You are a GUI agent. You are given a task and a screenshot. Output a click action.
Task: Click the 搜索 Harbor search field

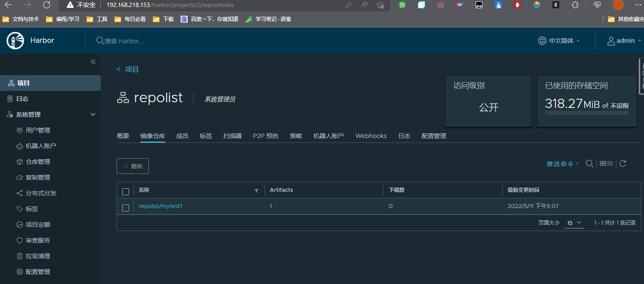click(124, 41)
